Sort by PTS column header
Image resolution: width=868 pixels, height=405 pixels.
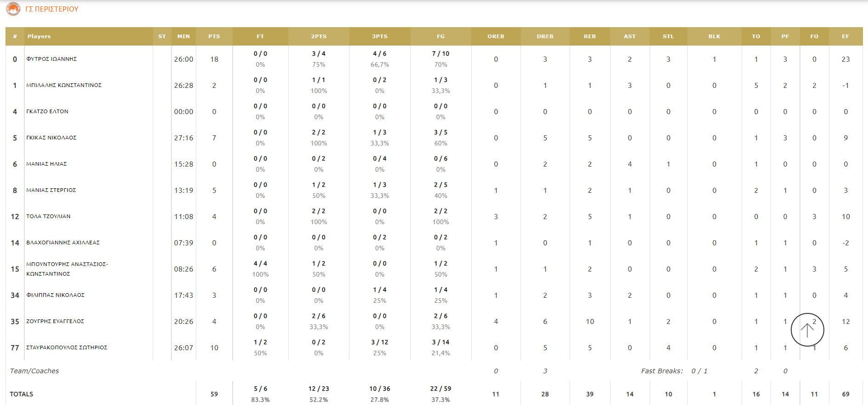click(214, 36)
